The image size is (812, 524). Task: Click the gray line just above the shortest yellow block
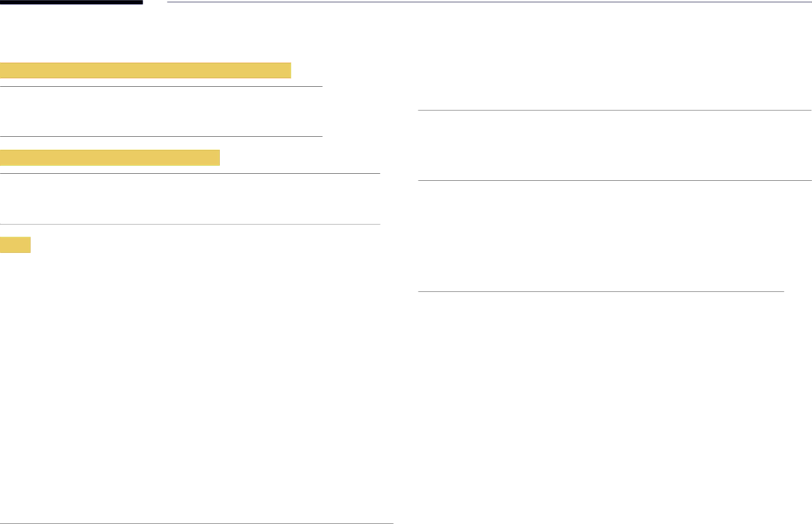[190, 225]
